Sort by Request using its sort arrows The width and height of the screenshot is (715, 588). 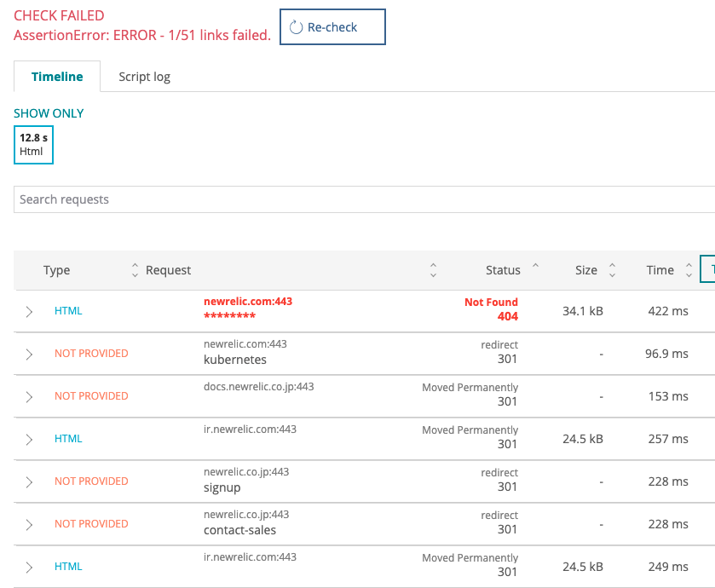coord(433,270)
